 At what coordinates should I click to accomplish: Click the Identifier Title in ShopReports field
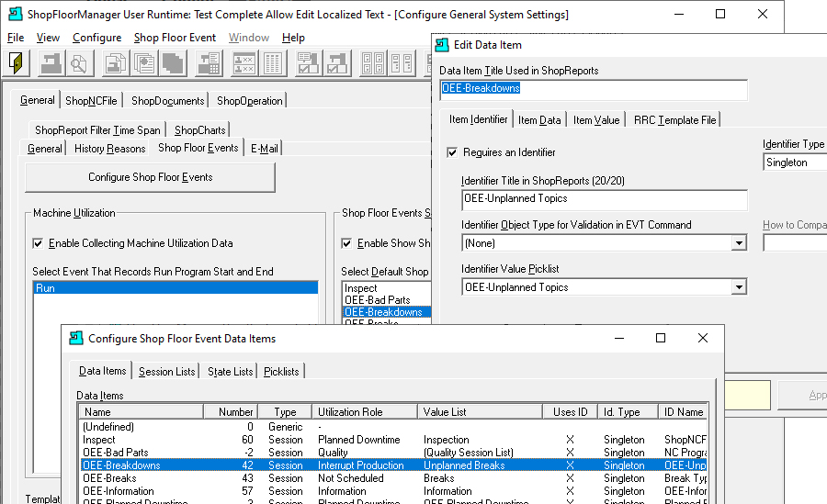point(604,200)
